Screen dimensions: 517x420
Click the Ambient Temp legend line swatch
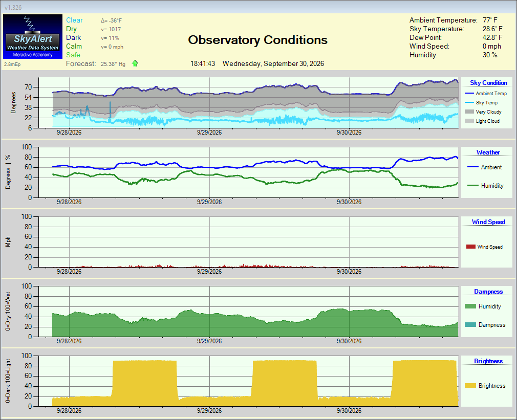(469, 93)
